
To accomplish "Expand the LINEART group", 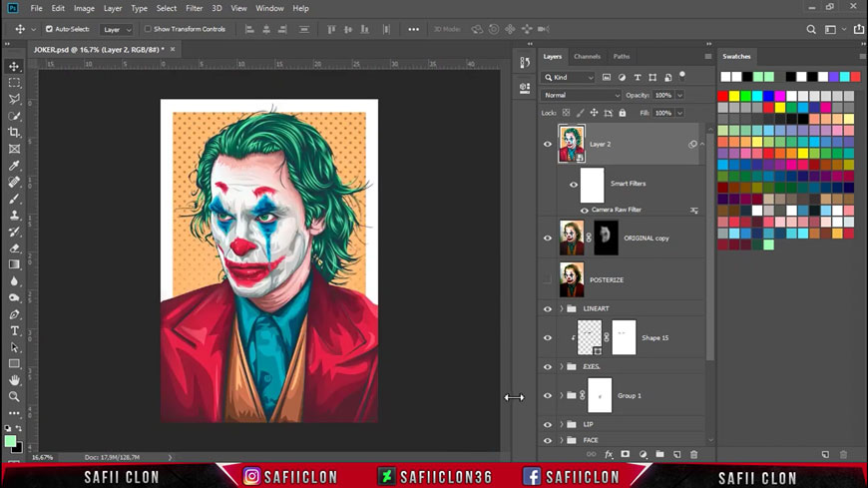I will coord(562,308).
